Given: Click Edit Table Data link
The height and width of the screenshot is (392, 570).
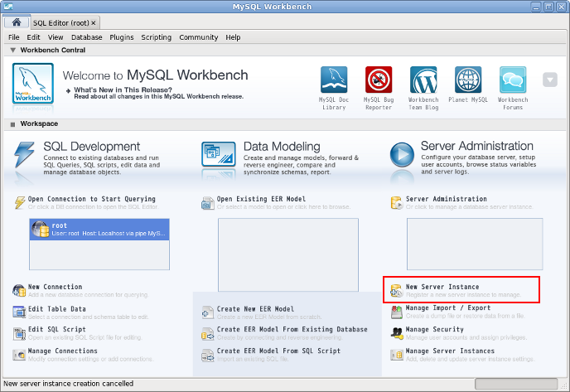Looking at the screenshot, I should [x=56, y=309].
